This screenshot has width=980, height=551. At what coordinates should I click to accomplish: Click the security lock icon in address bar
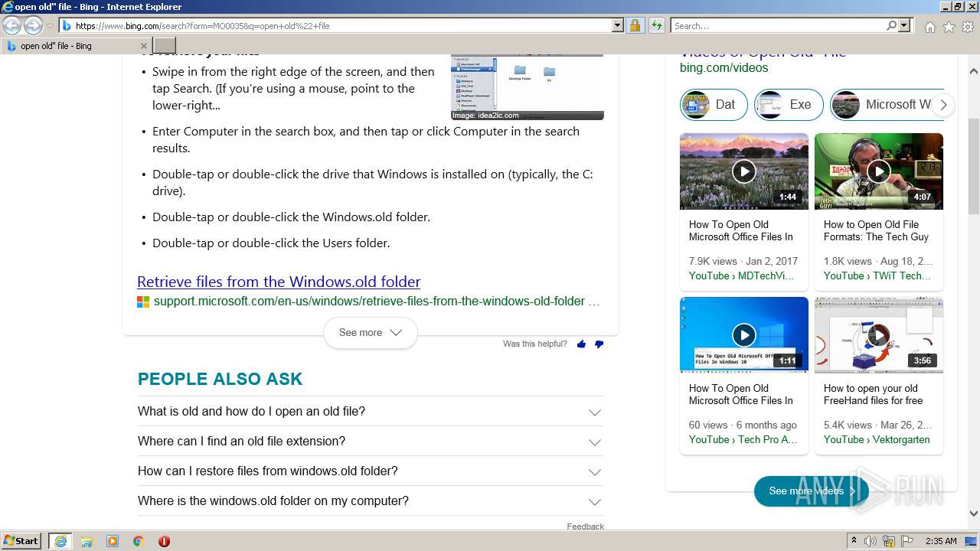(635, 25)
